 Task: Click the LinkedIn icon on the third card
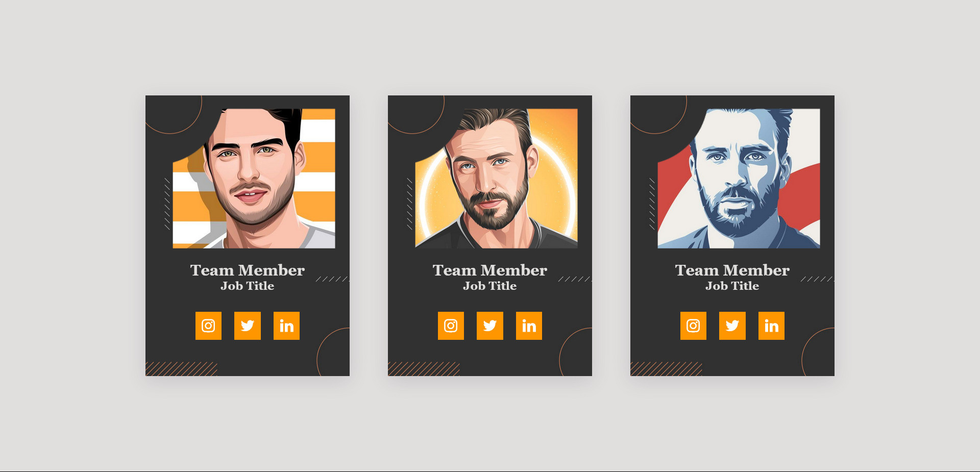pos(771,326)
